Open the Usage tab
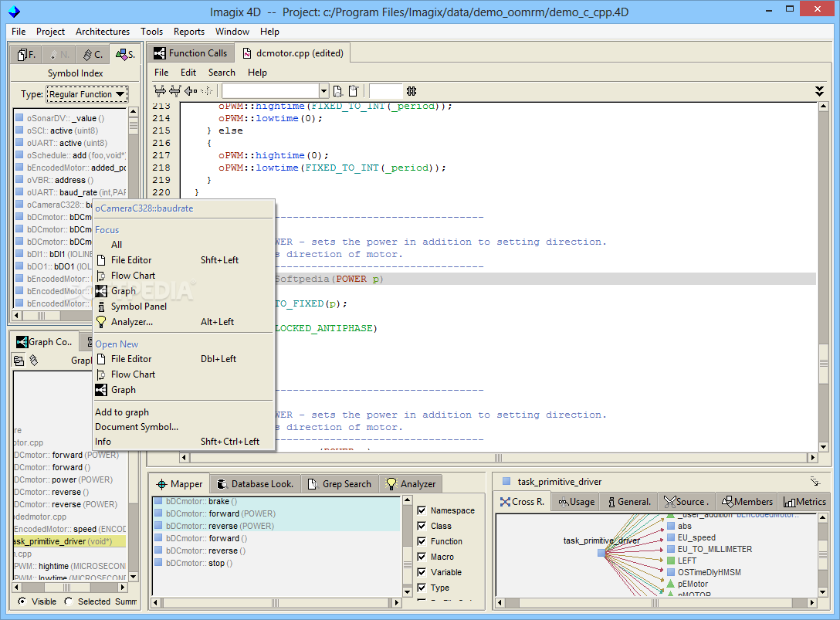Screen dimensions: 840x620 click(x=577, y=502)
